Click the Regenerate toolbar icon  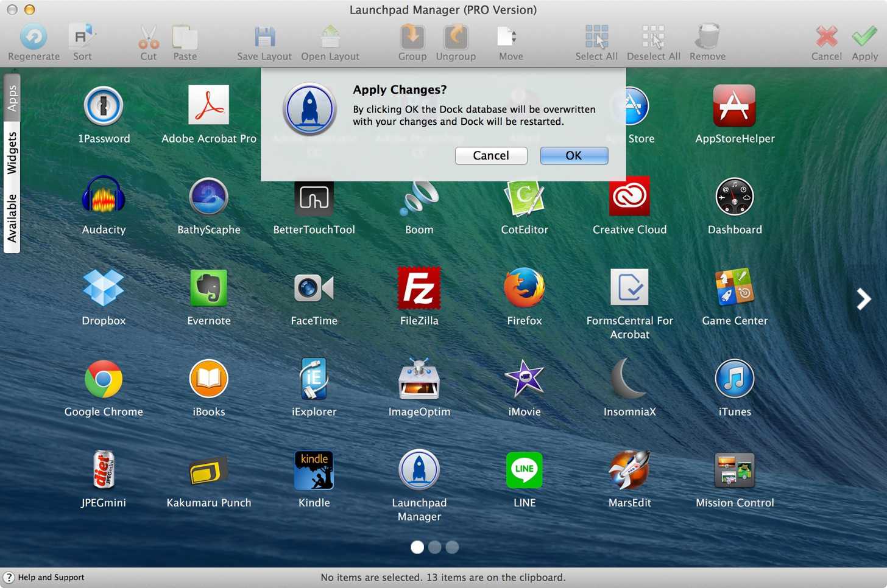[x=34, y=37]
